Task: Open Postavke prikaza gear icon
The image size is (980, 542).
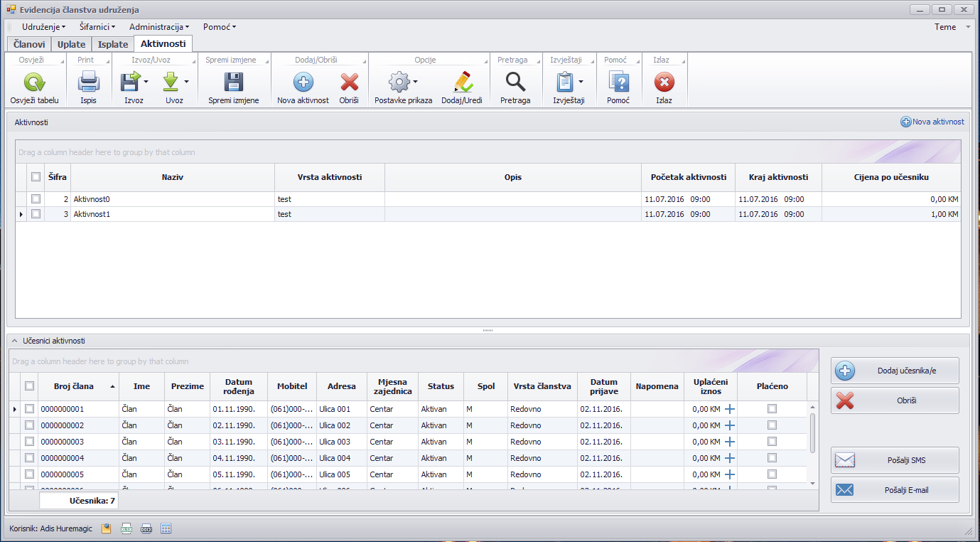Action: [x=399, y=83]
